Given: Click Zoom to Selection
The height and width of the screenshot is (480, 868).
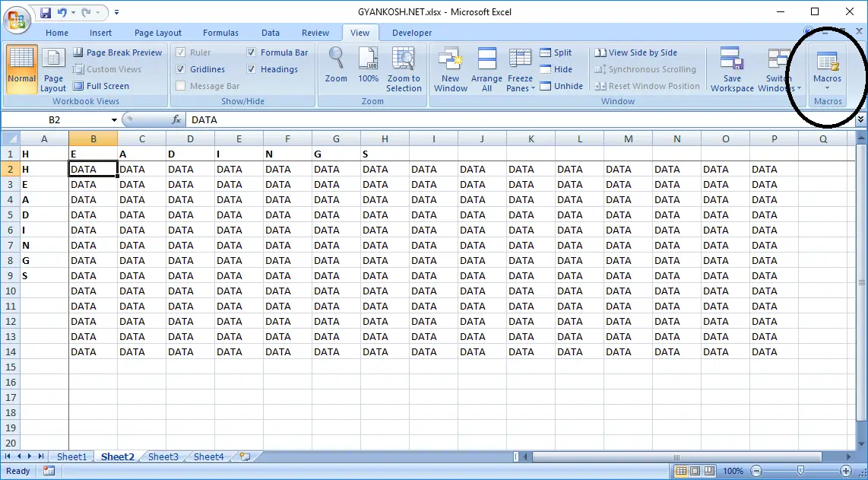Looking at the screenshot, I should (404, 69).
